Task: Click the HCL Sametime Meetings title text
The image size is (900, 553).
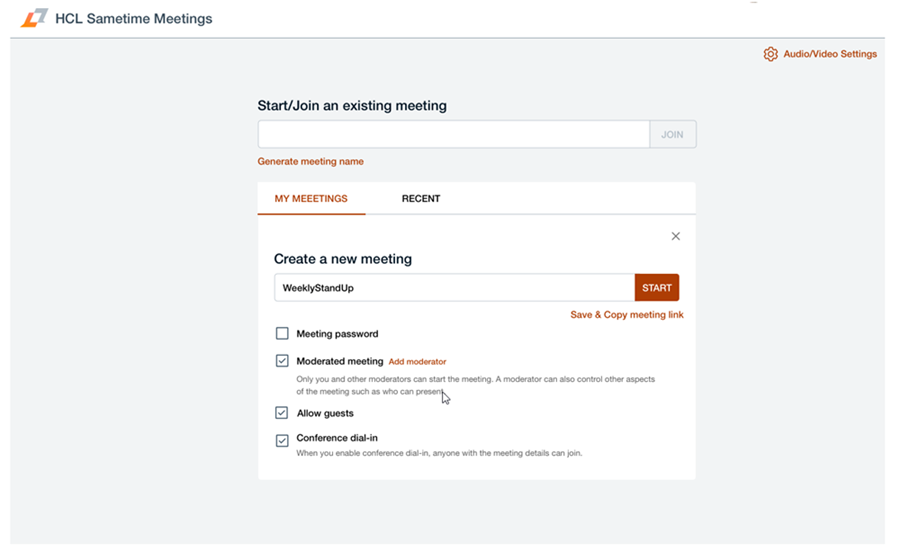Action: [134, 18]
